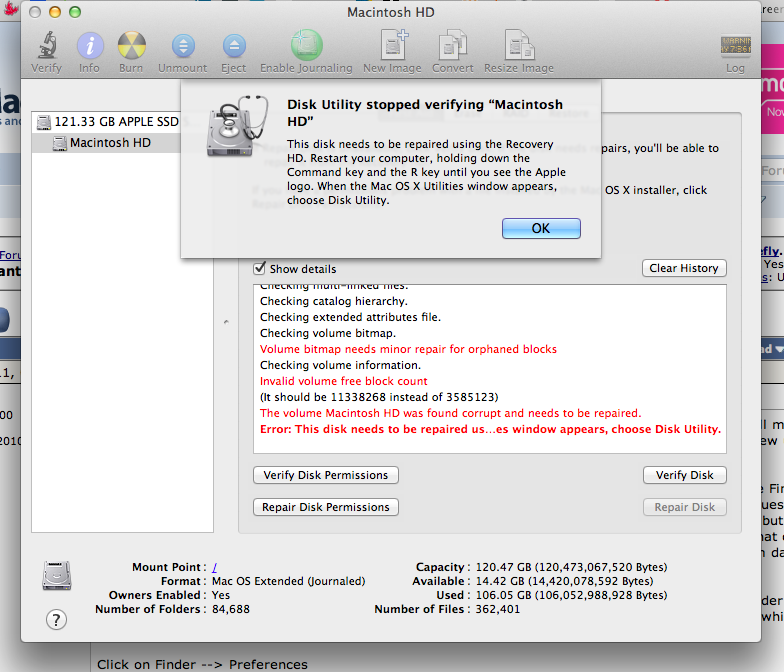Click the Clear History button
The image size is (784, 672).
(684, 268)
